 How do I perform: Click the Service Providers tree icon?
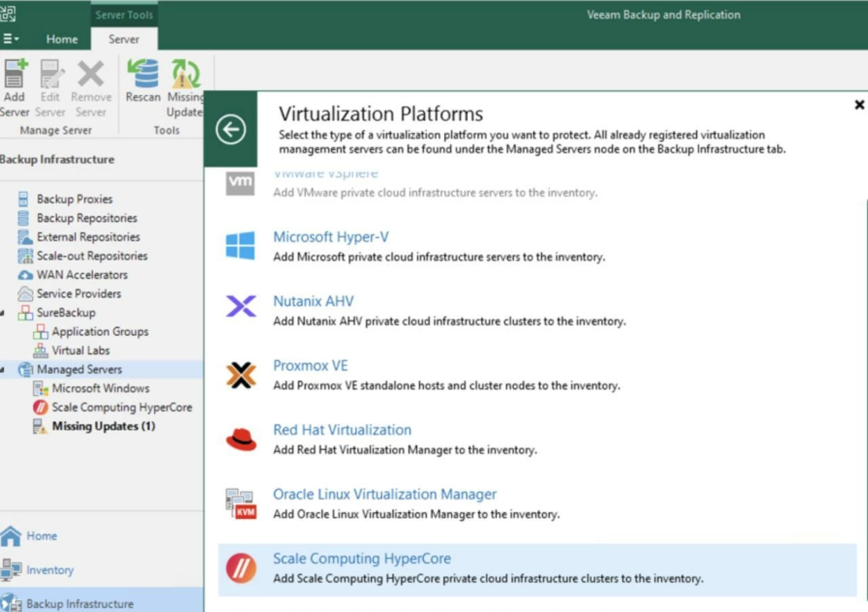(25, 294)
